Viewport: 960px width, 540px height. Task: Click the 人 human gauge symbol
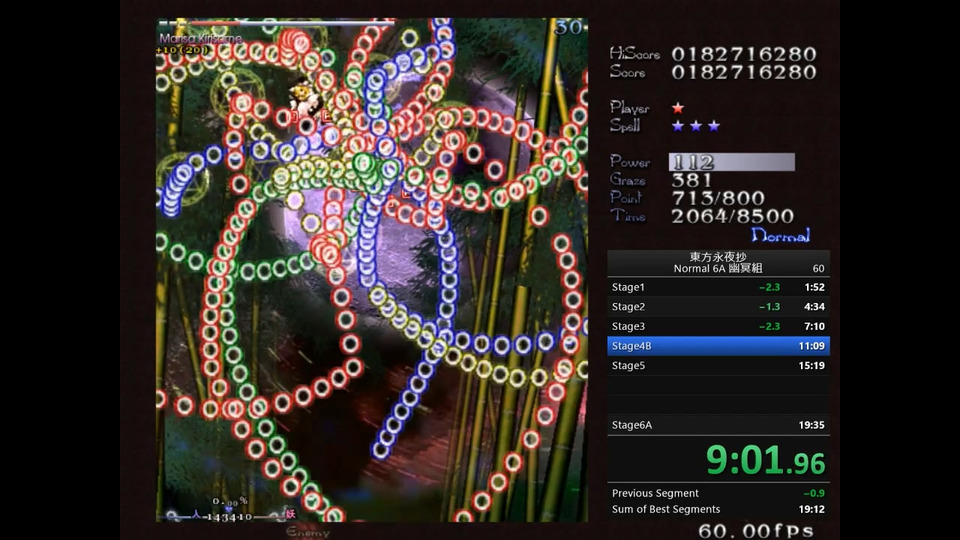pos(196,514)
